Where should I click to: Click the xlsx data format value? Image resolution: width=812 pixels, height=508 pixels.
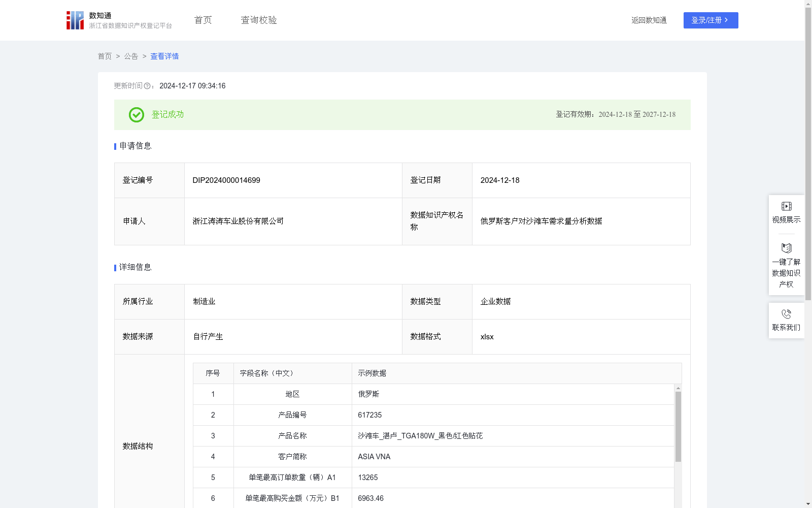pos(487,337)
